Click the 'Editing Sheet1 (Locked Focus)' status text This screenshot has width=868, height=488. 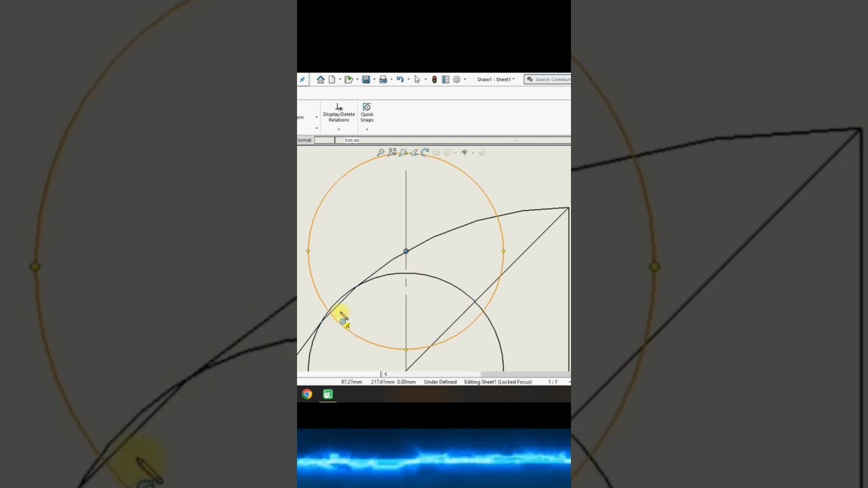498,382
